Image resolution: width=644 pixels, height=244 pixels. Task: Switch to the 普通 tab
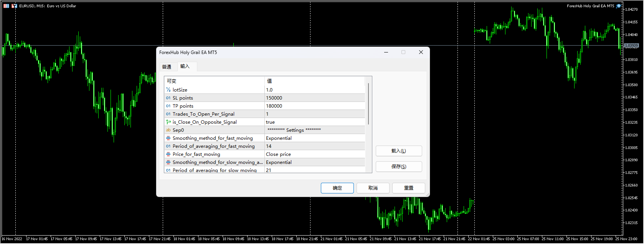pos(167,67)
